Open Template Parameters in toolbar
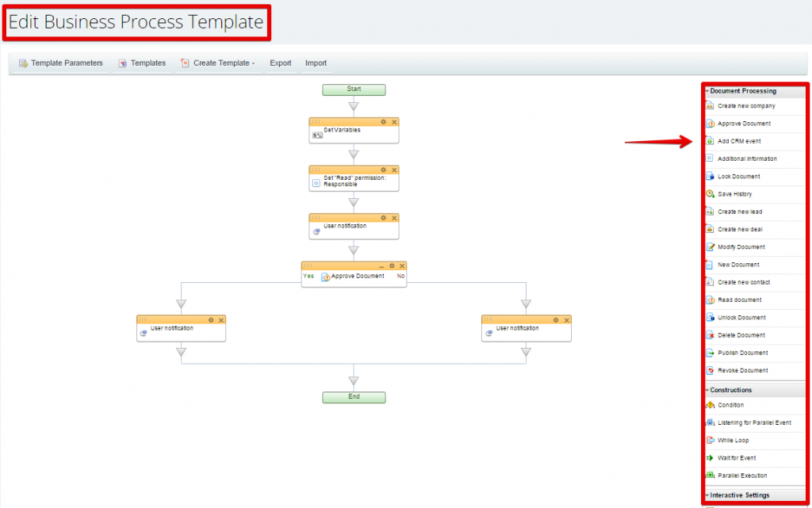The width and height of the screenshot is (812, 508). tap(60, 63)
